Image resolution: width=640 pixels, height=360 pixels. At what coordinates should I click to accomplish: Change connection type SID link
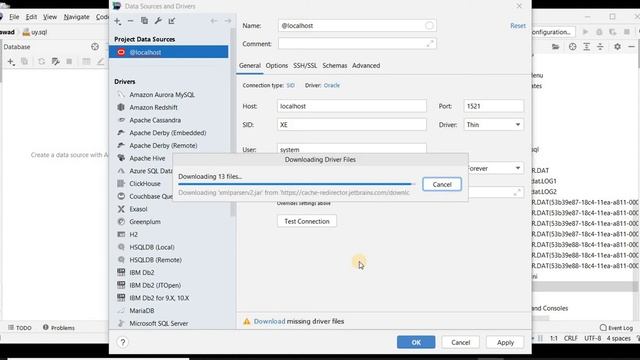[x=291, y=85]
